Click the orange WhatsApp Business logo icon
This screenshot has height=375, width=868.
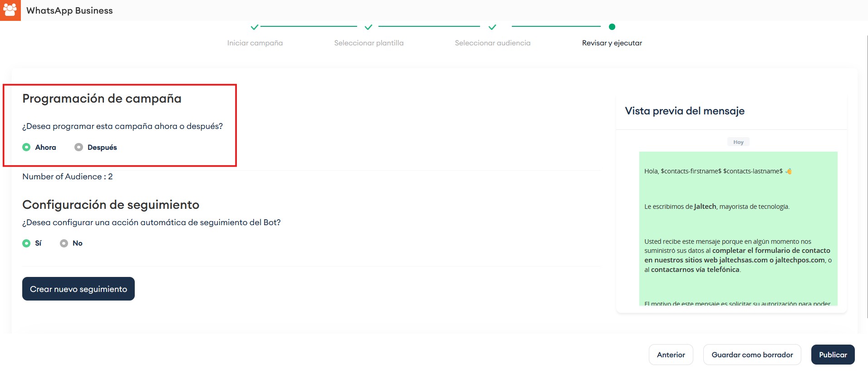point(10,10)
